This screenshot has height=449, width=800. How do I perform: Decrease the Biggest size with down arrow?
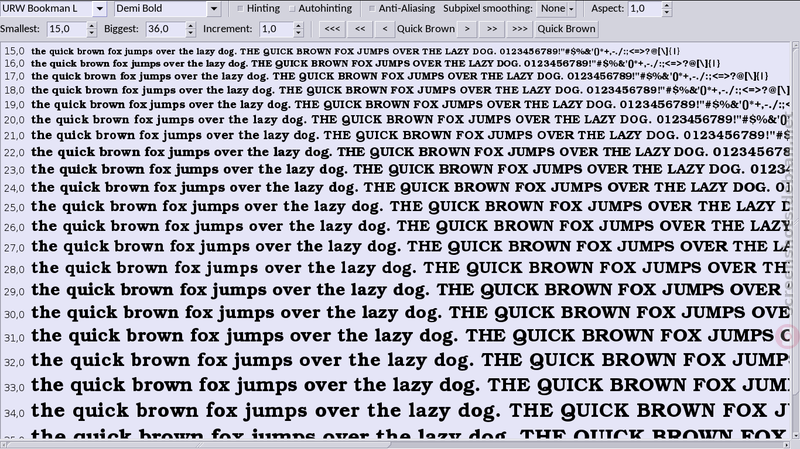191,33
